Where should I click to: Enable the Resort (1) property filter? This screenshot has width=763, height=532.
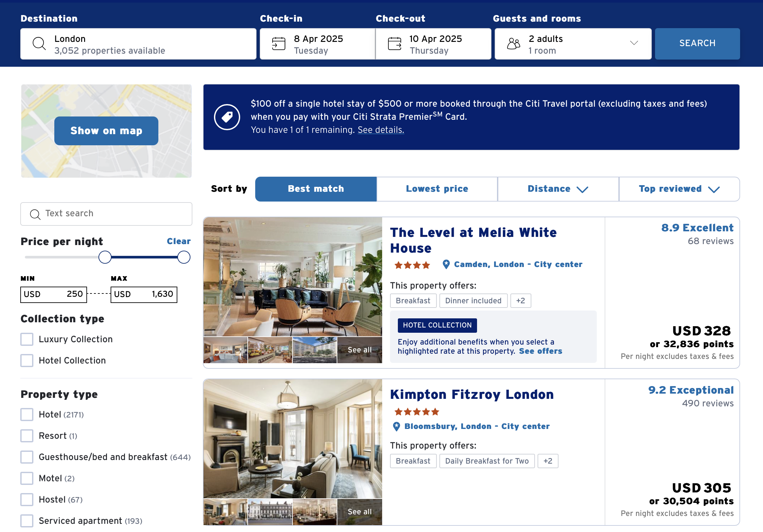[27, 435]
